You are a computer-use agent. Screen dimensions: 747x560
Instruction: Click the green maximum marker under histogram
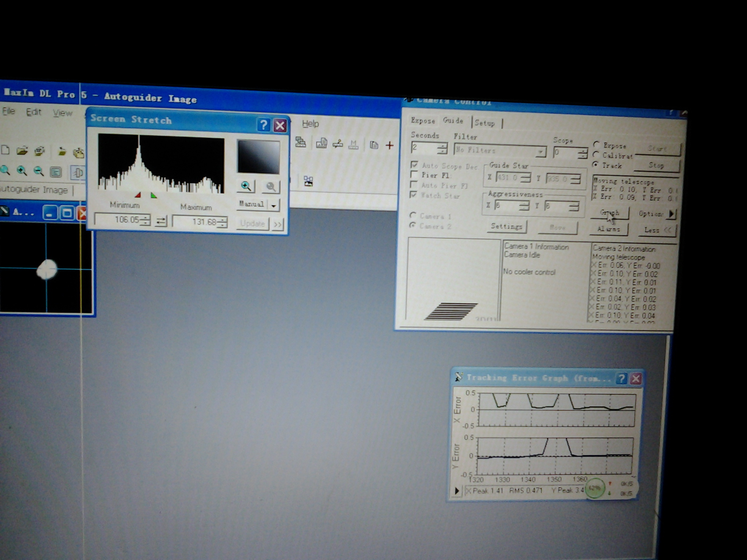pos(154,196)
